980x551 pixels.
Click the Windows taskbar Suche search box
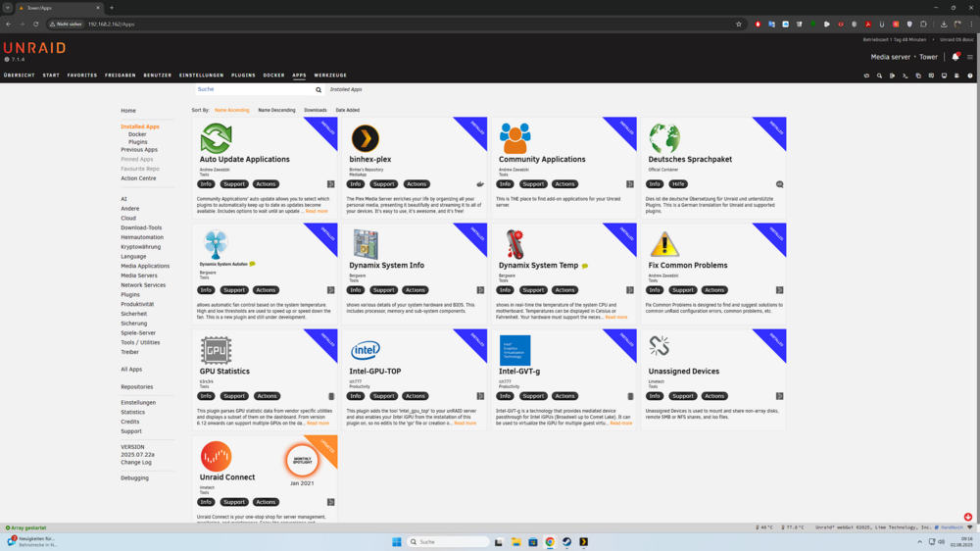click(x=448, y=542)
